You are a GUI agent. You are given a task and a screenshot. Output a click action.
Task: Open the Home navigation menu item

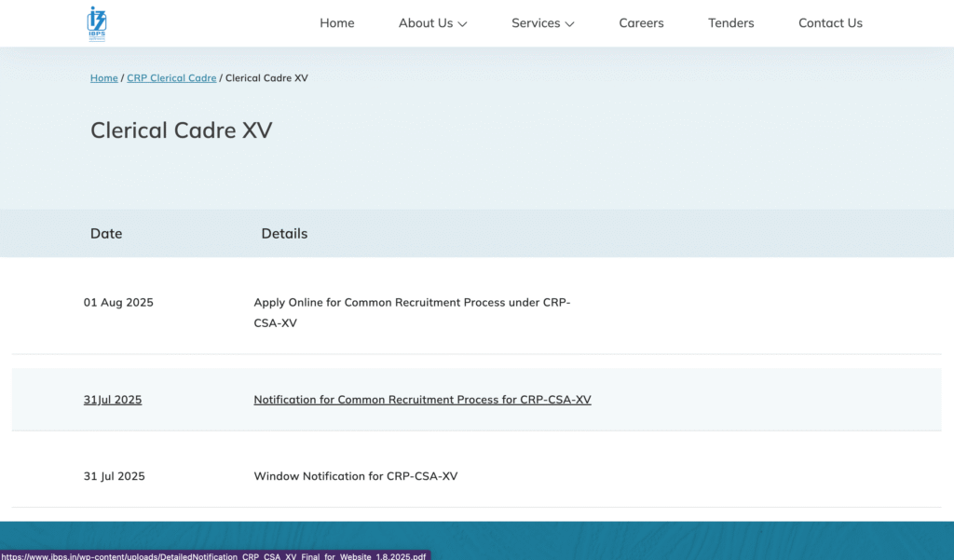tap(337, 23)
